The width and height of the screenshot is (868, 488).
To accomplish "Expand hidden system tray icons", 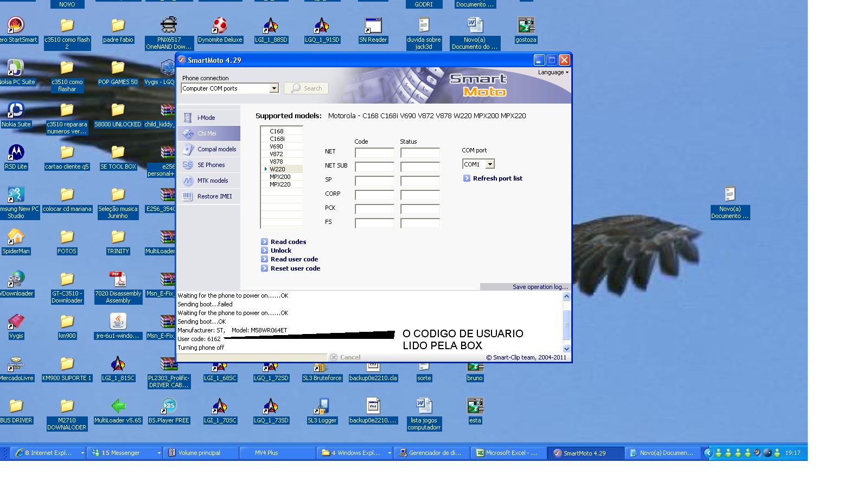I will tap(708, 453).
